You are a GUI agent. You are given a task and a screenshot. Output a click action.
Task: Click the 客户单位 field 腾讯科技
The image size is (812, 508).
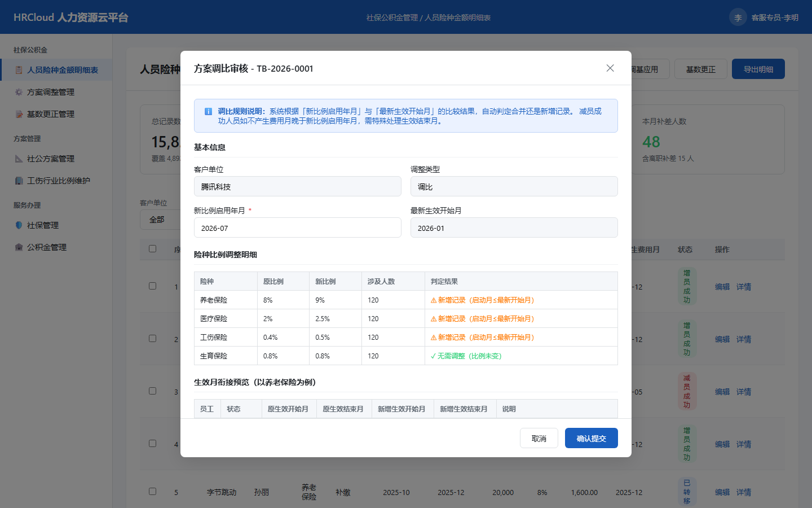coord(298,186)
